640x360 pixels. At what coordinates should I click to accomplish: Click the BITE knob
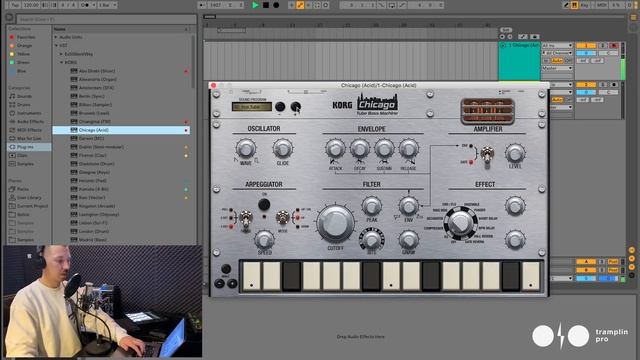[371, 240]
